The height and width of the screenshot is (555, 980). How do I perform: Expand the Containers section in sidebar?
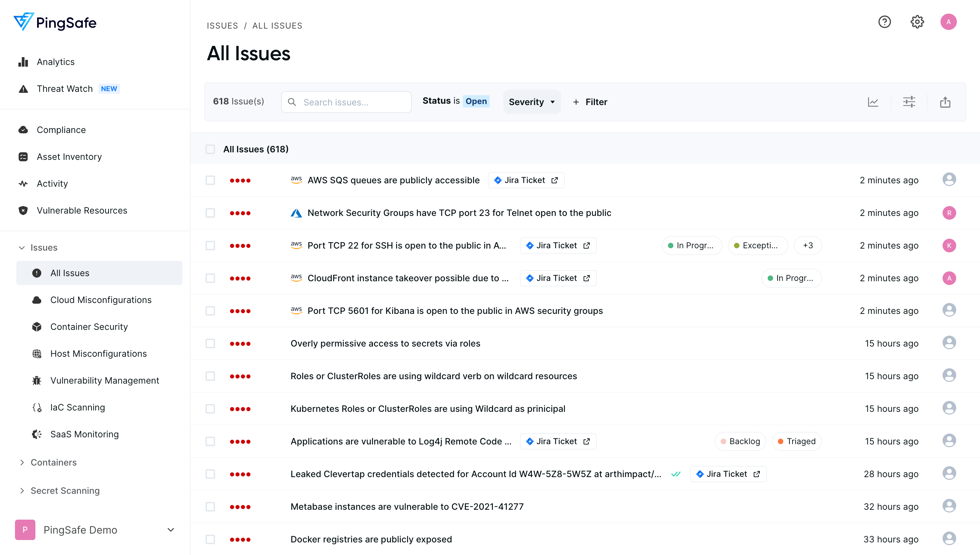pos(53,462)
